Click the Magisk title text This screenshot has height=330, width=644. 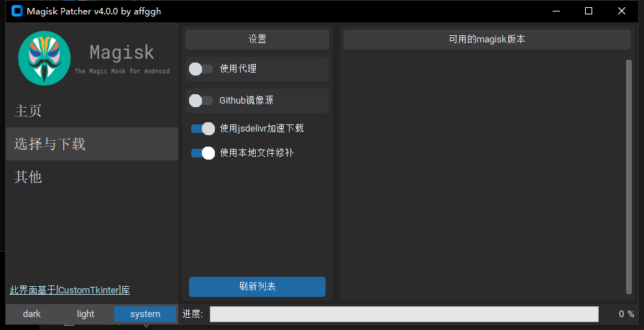pos(122,52)
